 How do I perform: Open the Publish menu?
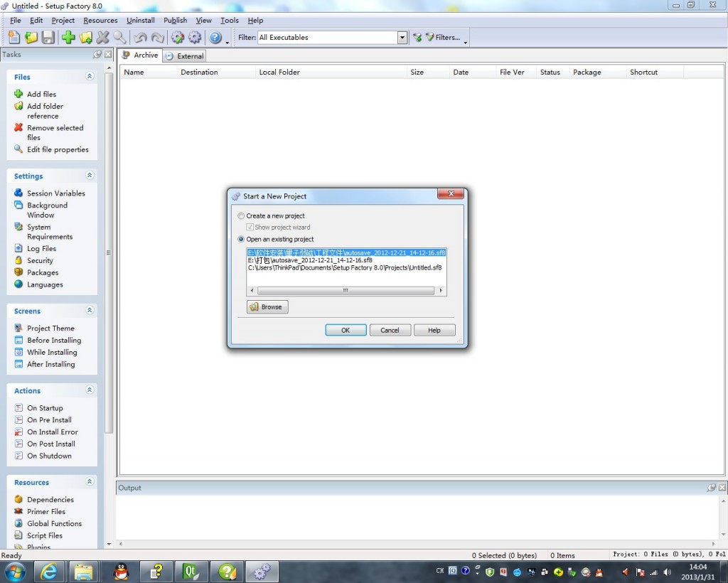(x=175, y=21)
